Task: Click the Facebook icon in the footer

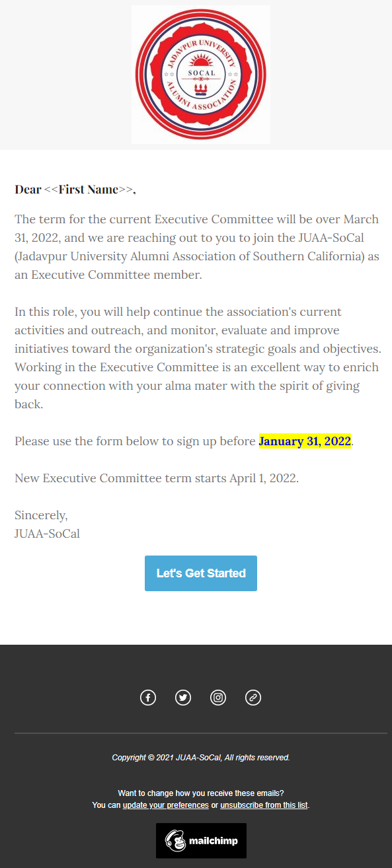Action: [x=148, y=697]
